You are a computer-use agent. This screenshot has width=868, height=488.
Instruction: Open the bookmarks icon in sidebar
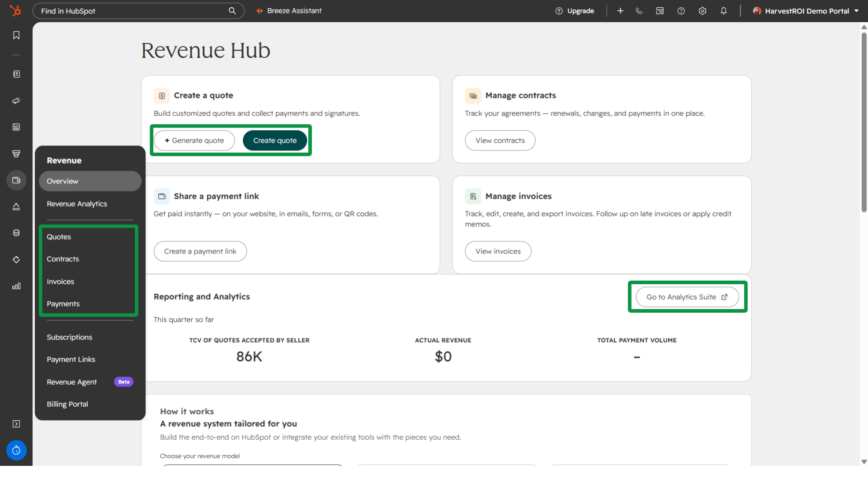pyautogui.click(x=16, y=35)
